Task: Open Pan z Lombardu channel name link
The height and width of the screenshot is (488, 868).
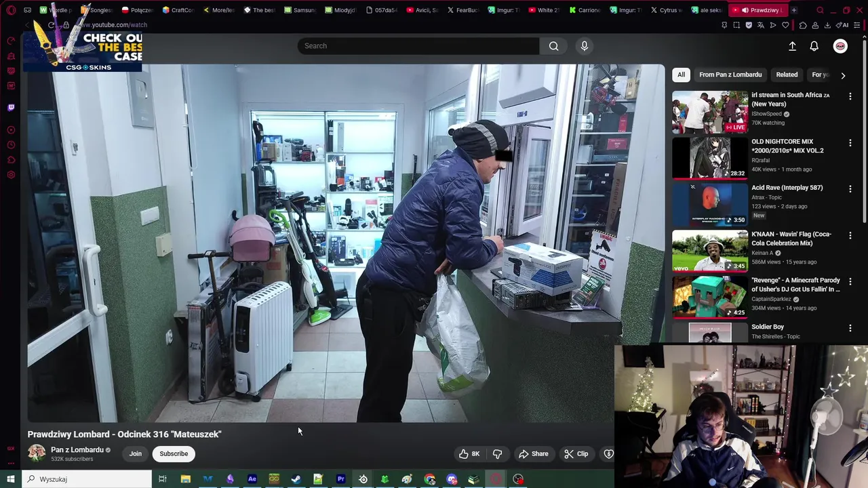Action: point(77,450)
